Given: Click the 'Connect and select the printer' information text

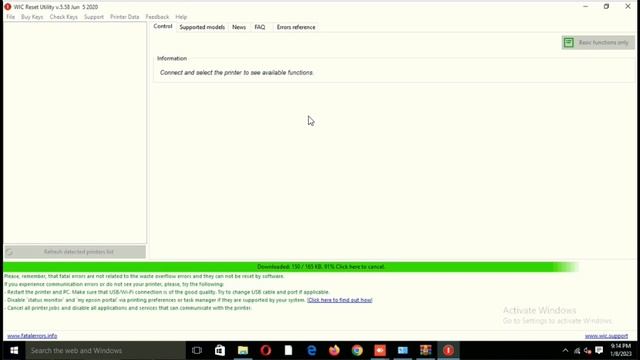Looking at the screenshot, I should [x=236, y=73].
